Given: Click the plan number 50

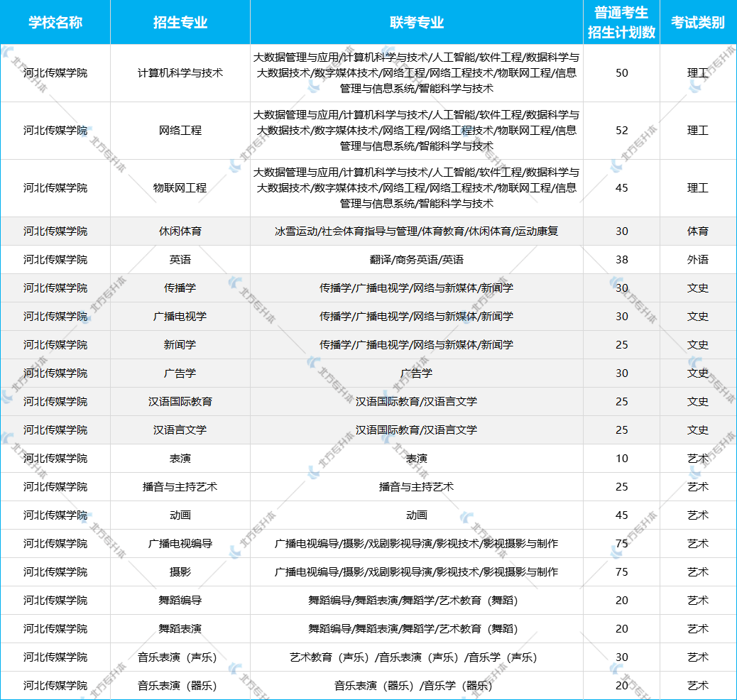Looking at the screenshot, I should (x=621, y=73).
